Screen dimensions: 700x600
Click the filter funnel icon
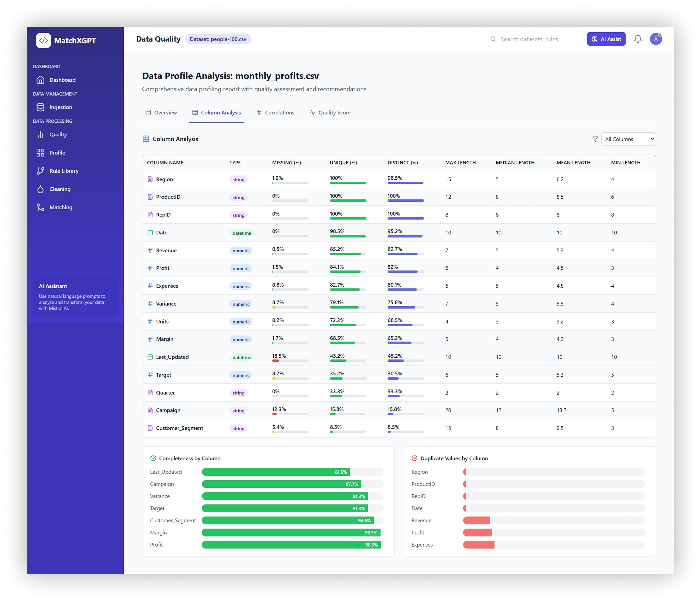pyautogui.click(x=595, y=139)
